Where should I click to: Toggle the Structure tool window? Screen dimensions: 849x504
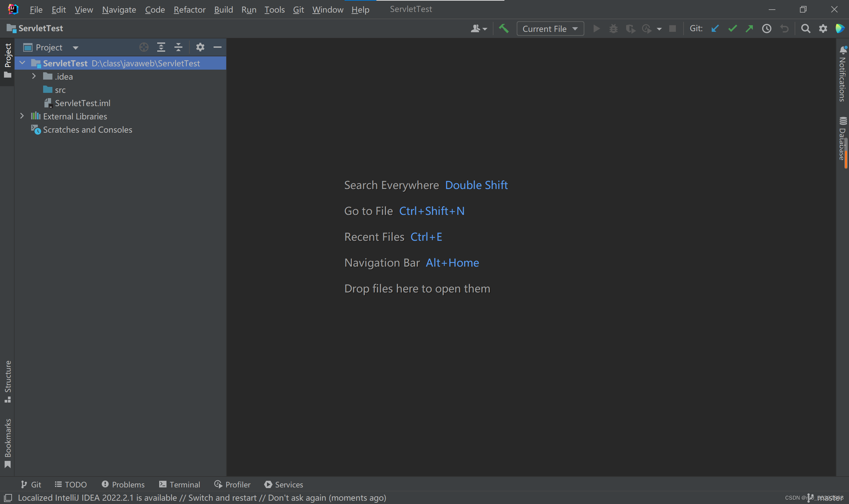tap(8, 381)
